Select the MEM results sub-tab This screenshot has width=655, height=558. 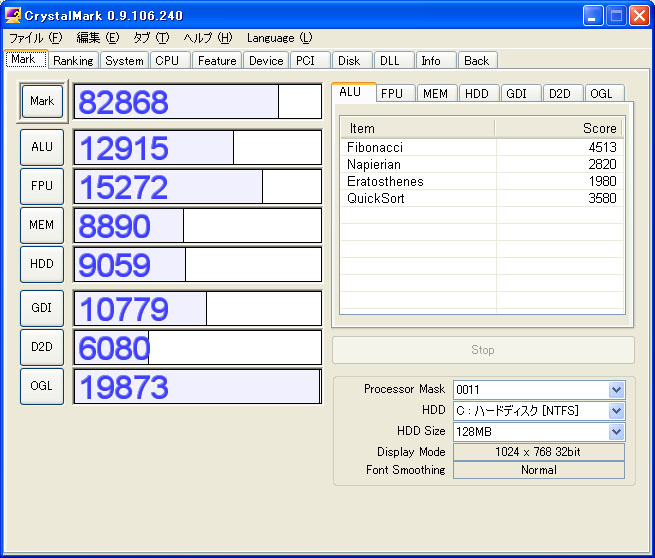(437, 94)
